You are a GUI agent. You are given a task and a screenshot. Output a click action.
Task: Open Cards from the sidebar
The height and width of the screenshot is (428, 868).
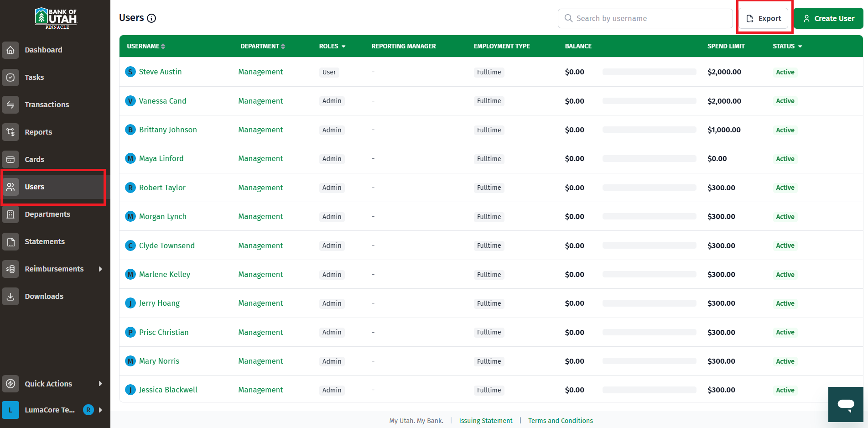pos(34,160)
